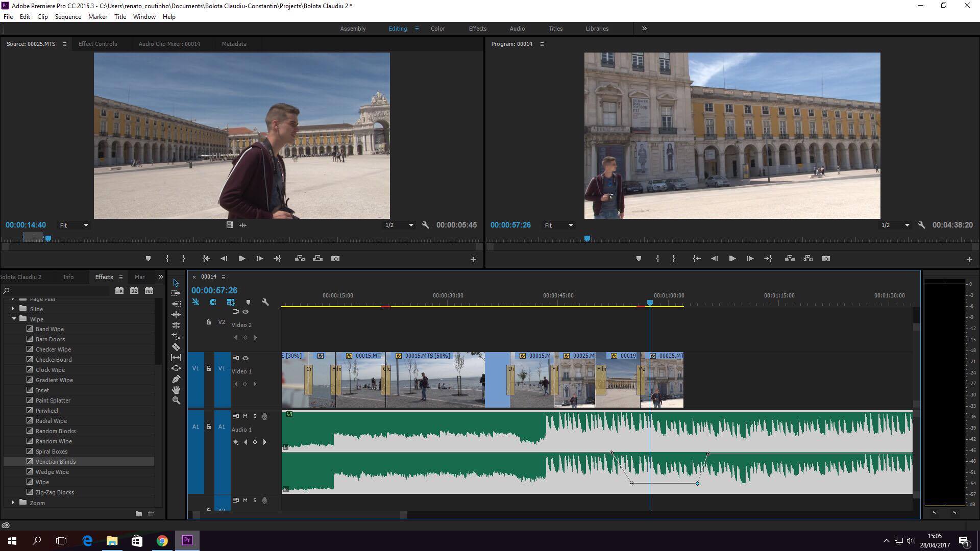Screen dimensions: 980x551
Task: Select the Gradient Wipe effect
Action: pyautogui.click(x=54, y=380)
